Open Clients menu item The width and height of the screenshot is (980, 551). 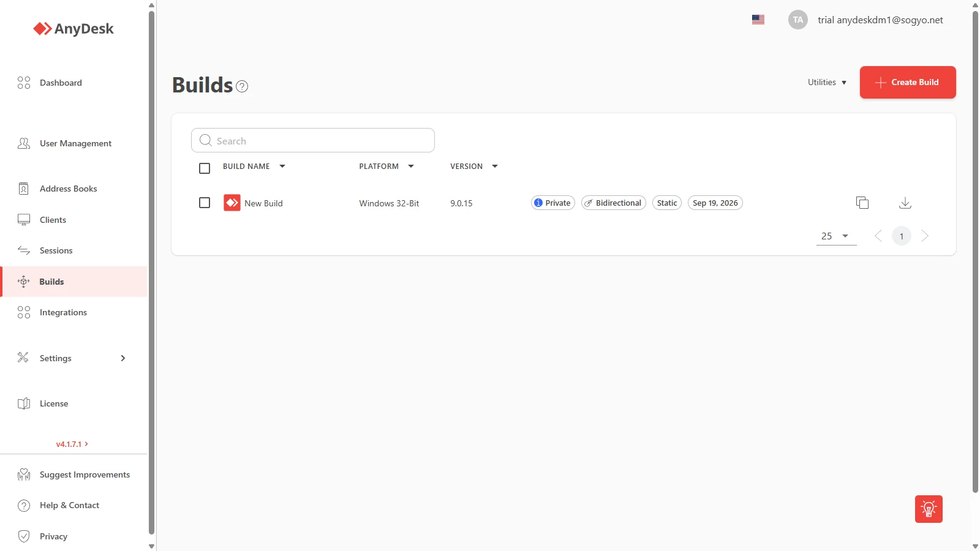[53, 220]
